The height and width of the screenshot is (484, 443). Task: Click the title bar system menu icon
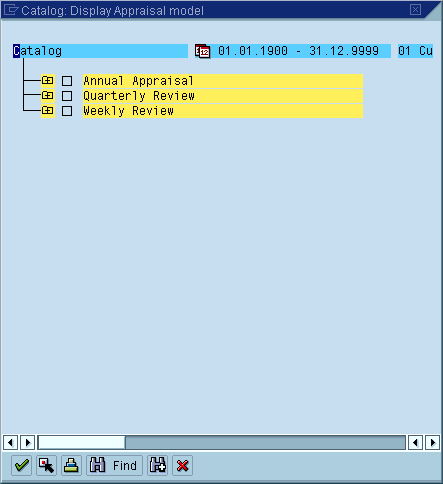(10, 10)
